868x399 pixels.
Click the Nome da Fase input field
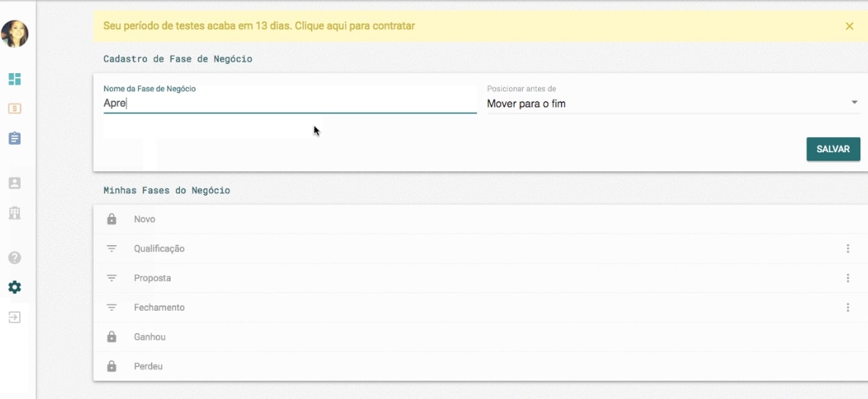290,104
